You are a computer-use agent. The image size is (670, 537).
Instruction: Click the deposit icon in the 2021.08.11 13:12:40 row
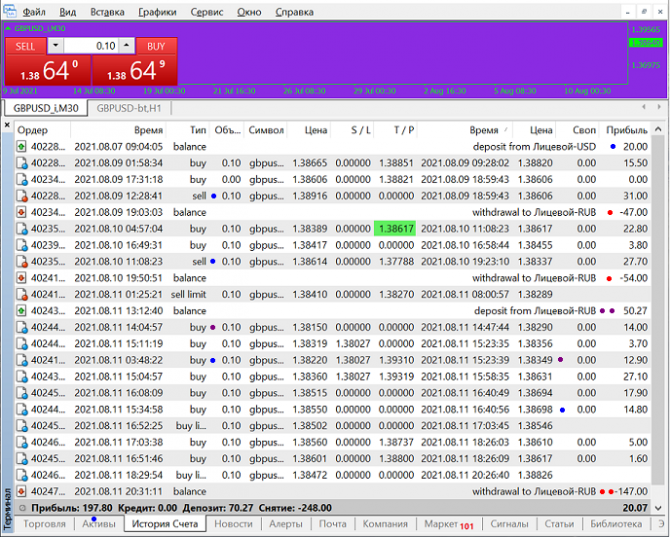tap(21, 311)
